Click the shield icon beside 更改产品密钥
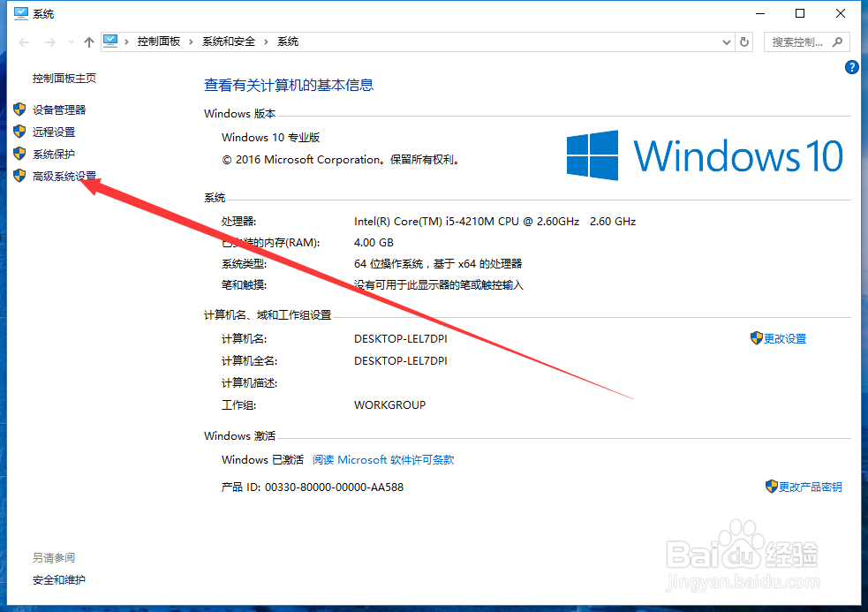868x612 pixels. (x=772, y=487)
